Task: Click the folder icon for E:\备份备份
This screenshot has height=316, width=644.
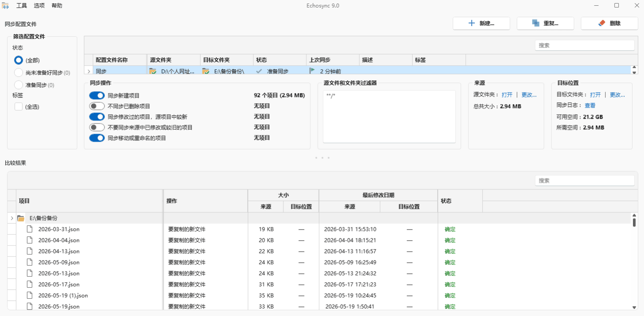Action: tap(21, 218)
